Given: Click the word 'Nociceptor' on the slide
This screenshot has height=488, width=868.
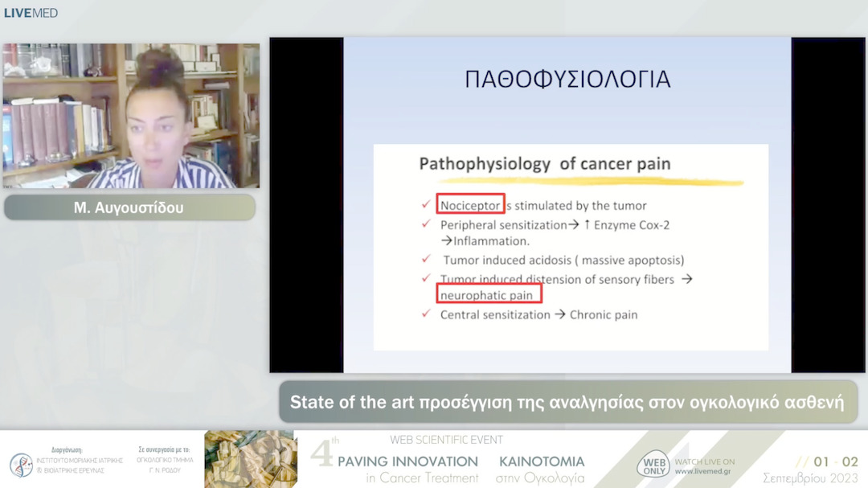Looking at the screenshot, I should pyautogui.click(x=470, y=206).
